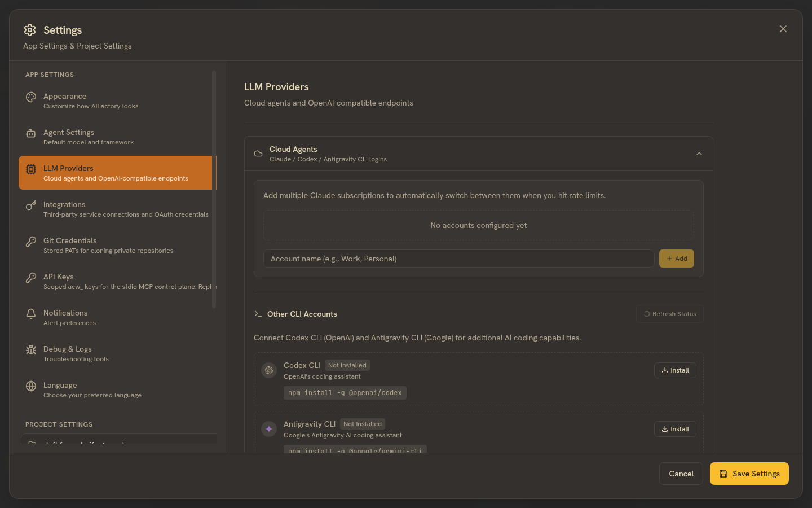Refresh Status of CLI accounts

tap(670, 314)
